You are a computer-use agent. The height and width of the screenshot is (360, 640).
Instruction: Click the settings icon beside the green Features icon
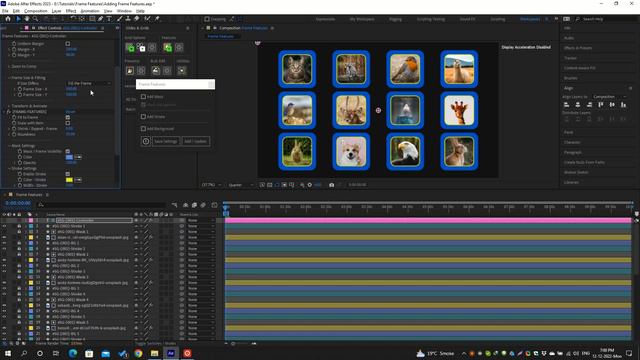coord(179,48)
